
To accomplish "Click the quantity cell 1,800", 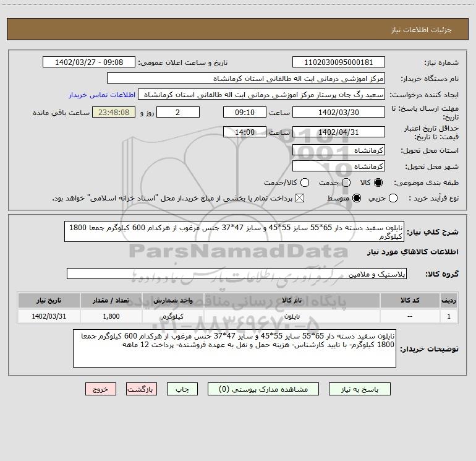I will (111, 316).
